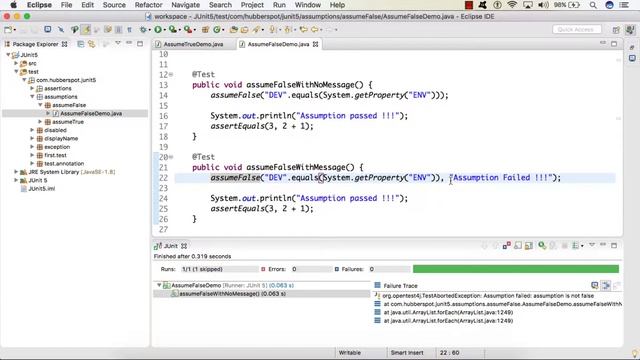Select the displayName package in tree
640x360 pixels.
(x=61, y=138)
